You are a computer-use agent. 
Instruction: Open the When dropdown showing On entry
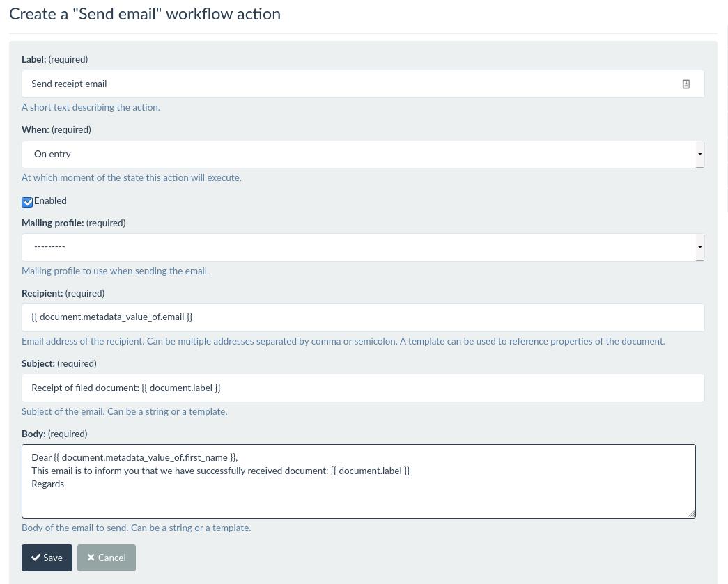click(x=363, y=155)
